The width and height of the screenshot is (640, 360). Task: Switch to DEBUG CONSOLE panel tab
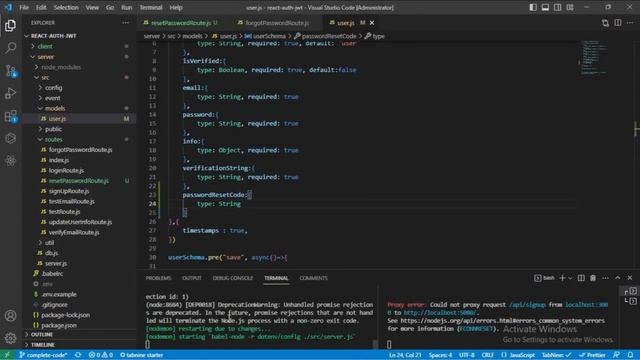(233, 278)
